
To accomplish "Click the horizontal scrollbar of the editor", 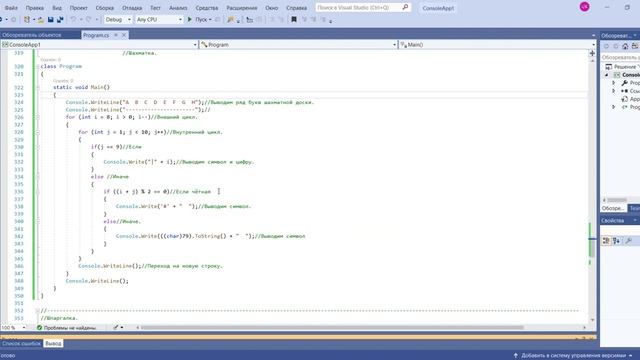I will (333, 327).
